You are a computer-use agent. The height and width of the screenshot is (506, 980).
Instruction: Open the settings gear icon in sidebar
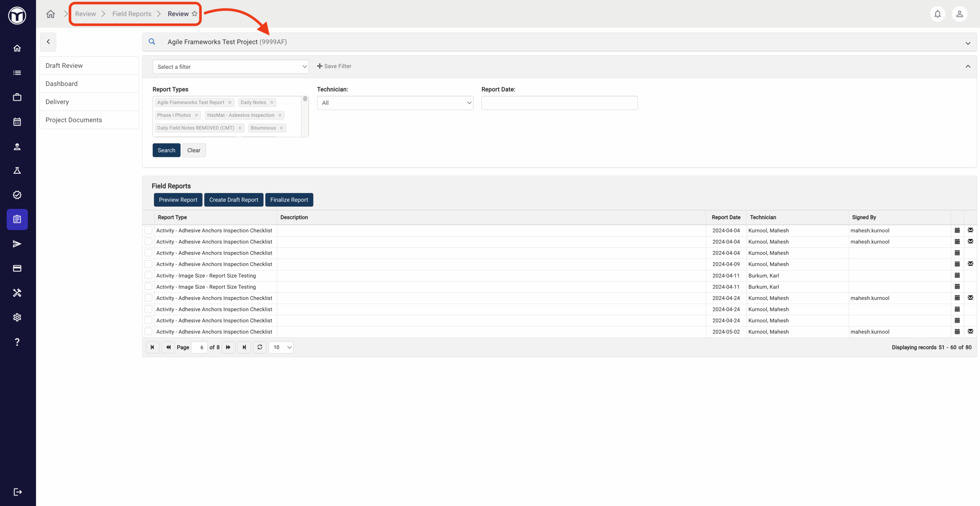pos(17,317)
